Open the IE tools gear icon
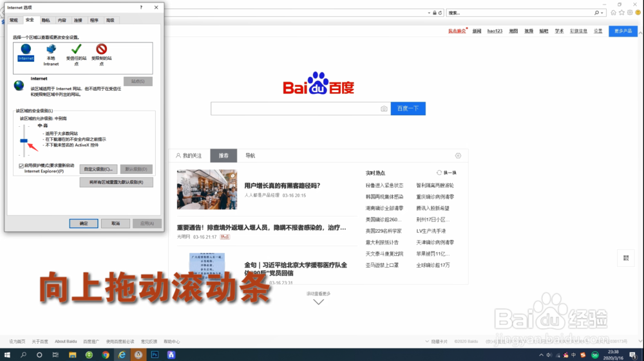This screenshot has height=361, width=644. (630, 13)
